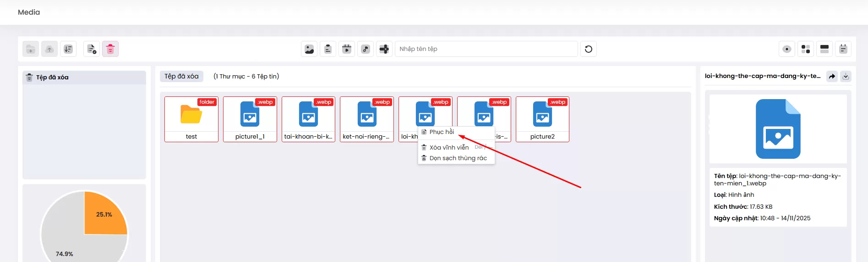Choose 'Dọn sạch thùng rác' menu entry
The image size is (868, 262).
(458, 158)
